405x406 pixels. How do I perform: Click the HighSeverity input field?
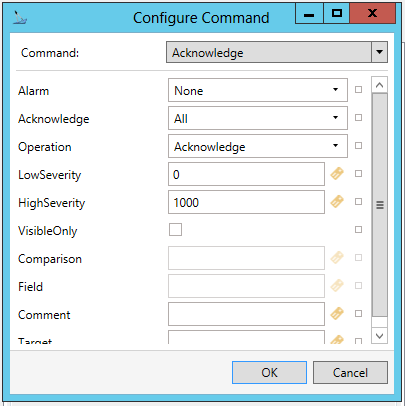click(x=246, y=202)
